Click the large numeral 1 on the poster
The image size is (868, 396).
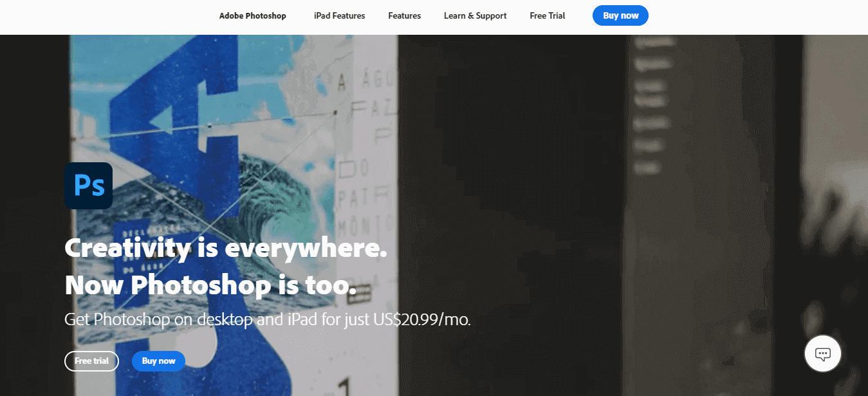click(344, 386)
